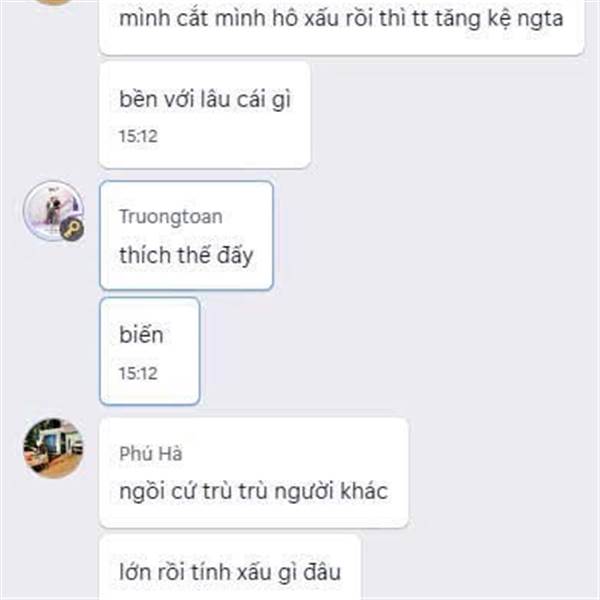This screenshot has width=600, height=600.
Task: Select the message "bền với lâu cái gì"
Action: (205, 115)
